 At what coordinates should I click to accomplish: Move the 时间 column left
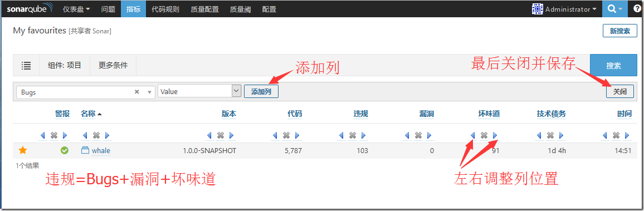coord(604,135)
